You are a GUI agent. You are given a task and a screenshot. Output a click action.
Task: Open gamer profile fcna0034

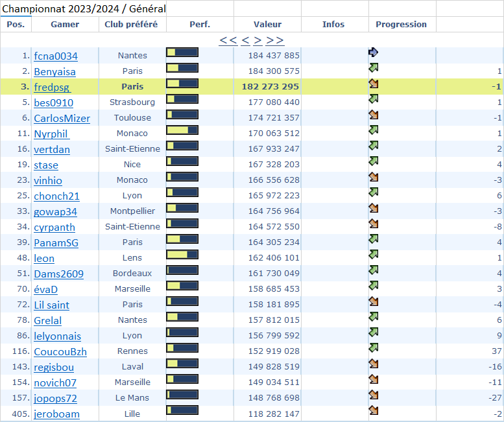pyautogui.click(x=56, y=56)
